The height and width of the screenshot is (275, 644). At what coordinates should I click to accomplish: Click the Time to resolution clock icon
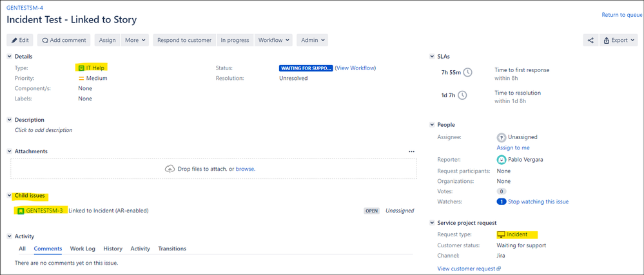[462, 95]
